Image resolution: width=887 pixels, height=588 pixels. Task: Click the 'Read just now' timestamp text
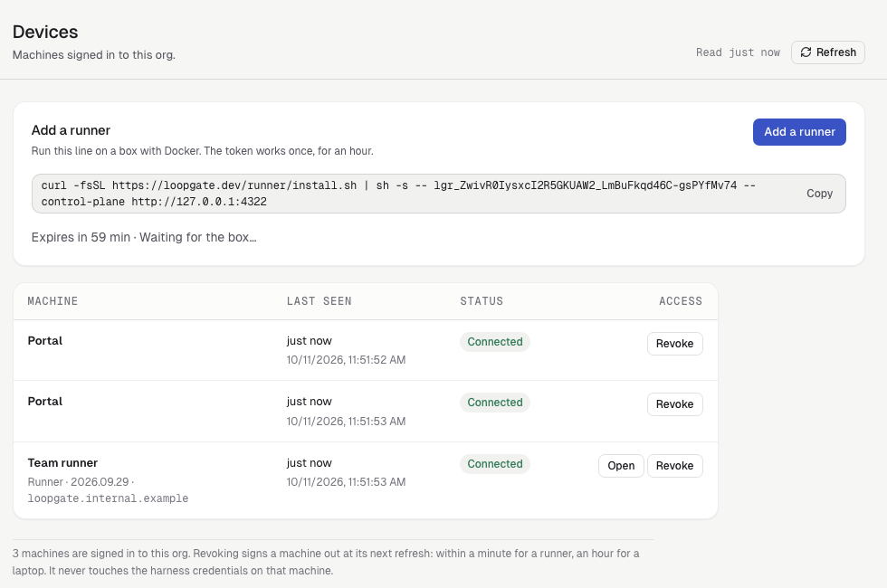[738, 52]
